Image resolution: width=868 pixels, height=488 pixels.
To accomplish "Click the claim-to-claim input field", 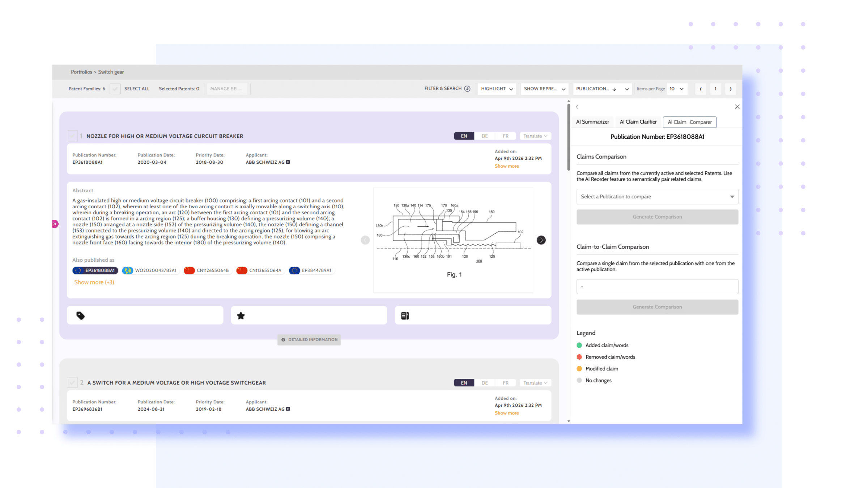I will [x=657, y=287].
